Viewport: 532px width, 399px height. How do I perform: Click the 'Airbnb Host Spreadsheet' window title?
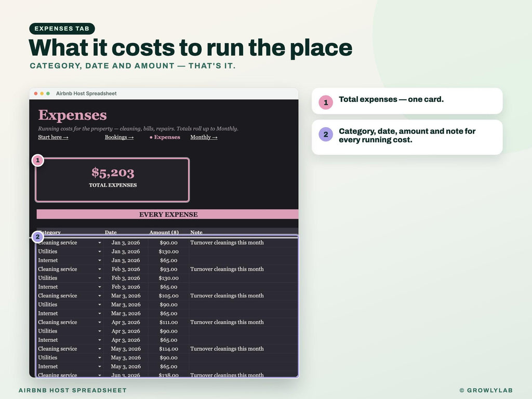click(86, 94)
